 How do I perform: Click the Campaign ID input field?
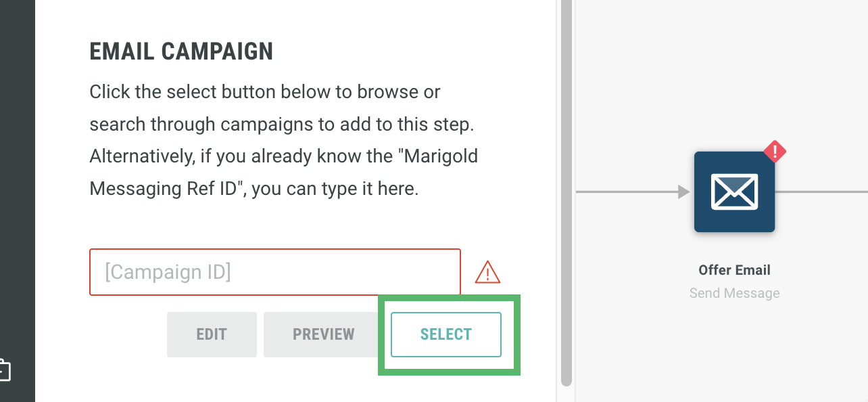point(274,272)
